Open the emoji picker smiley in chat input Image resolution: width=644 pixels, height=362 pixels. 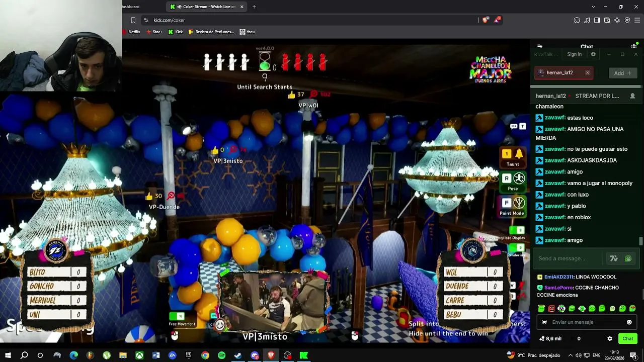coord(629,322)
